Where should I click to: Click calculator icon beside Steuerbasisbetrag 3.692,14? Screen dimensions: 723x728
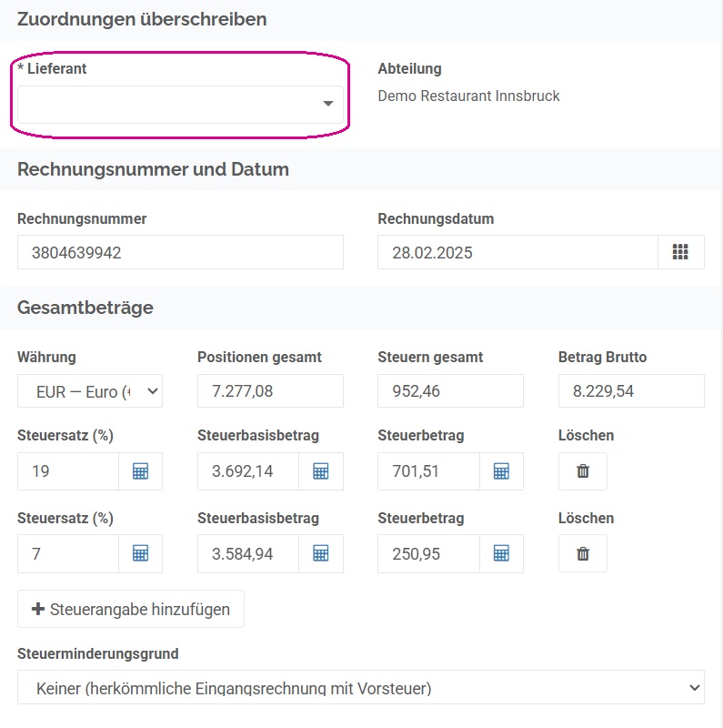point(321,471)
